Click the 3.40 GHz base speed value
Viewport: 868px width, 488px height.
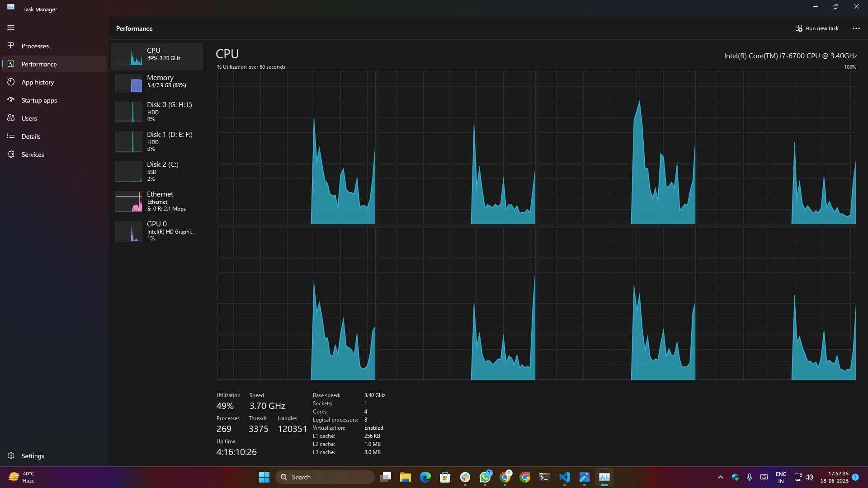(375, 395)
